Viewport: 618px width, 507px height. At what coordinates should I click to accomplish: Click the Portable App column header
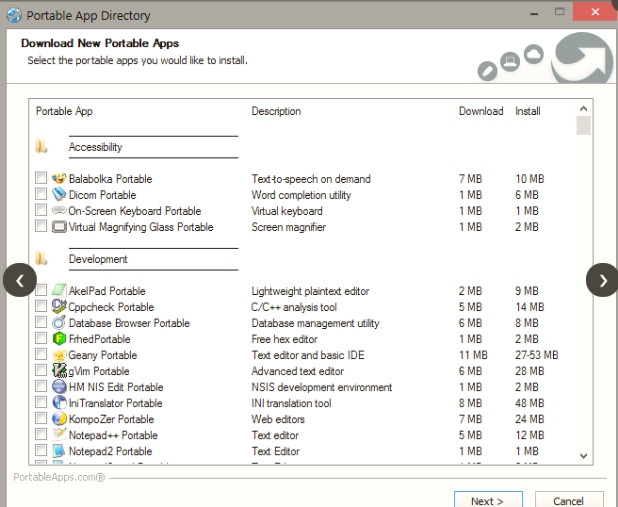click(64, 111)
